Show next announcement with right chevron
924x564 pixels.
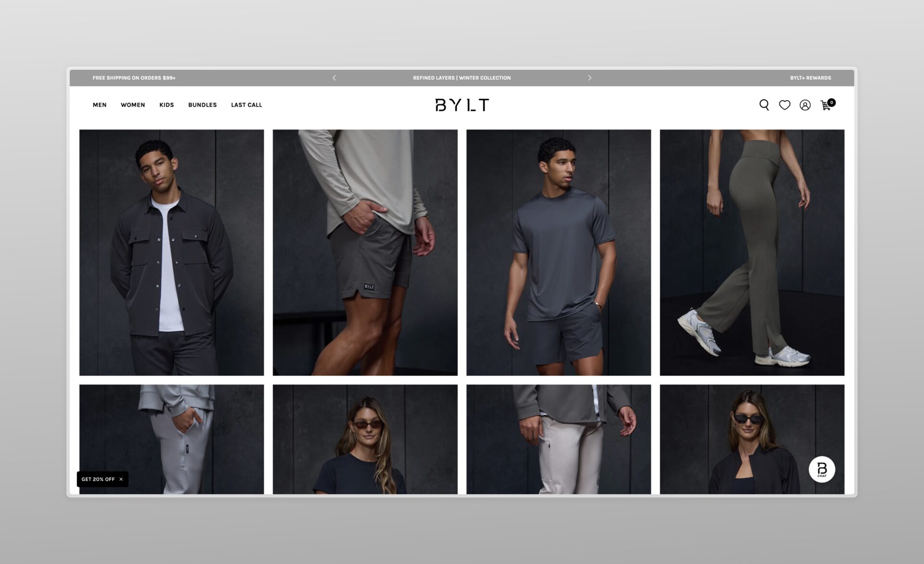pyautogui.click(x=590, y=78)
